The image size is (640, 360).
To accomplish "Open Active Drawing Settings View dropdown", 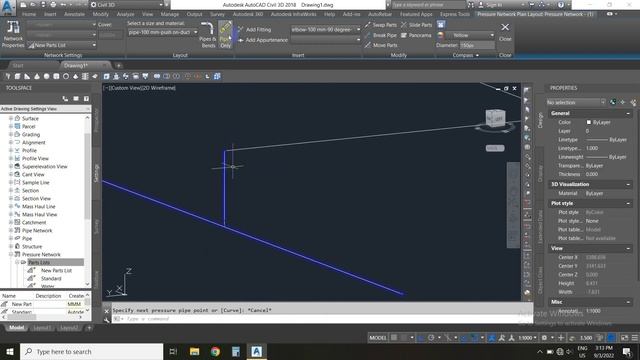I will click(45, 109).
